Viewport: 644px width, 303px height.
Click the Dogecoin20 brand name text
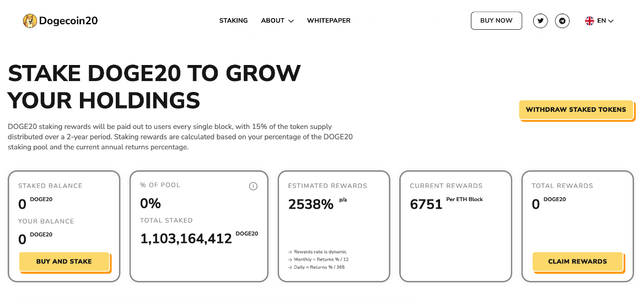click(x=68, y=20)
